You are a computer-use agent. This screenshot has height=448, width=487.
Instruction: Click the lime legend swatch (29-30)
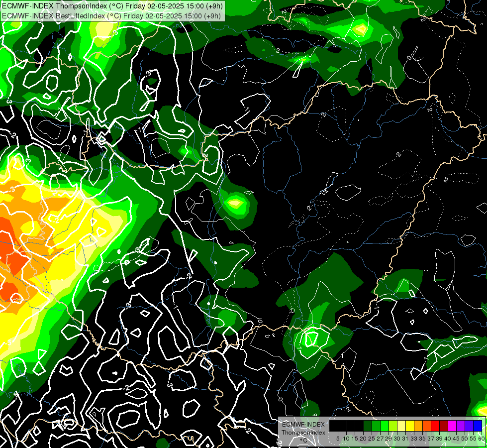point(393,426)
